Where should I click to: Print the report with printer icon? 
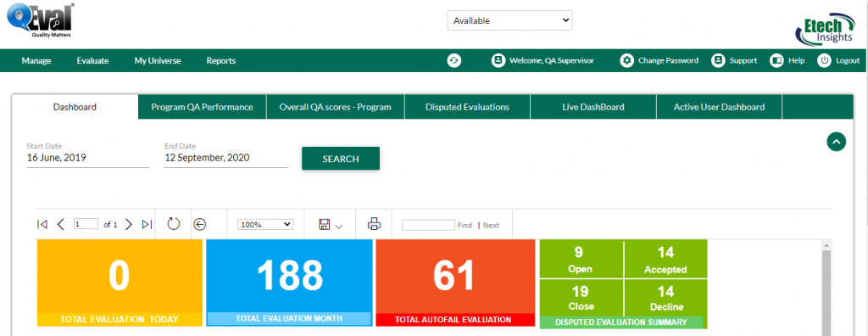(374, 224)
